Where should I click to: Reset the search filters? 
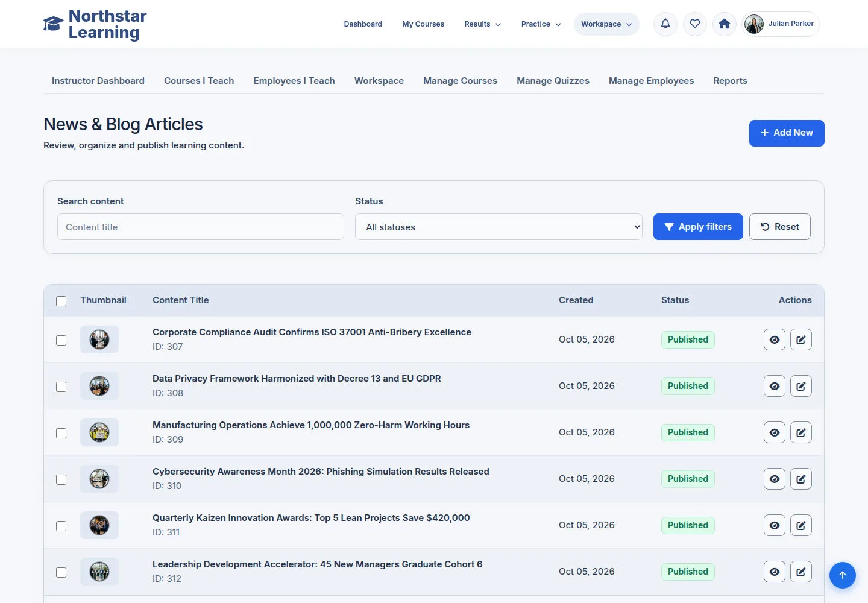780,227
